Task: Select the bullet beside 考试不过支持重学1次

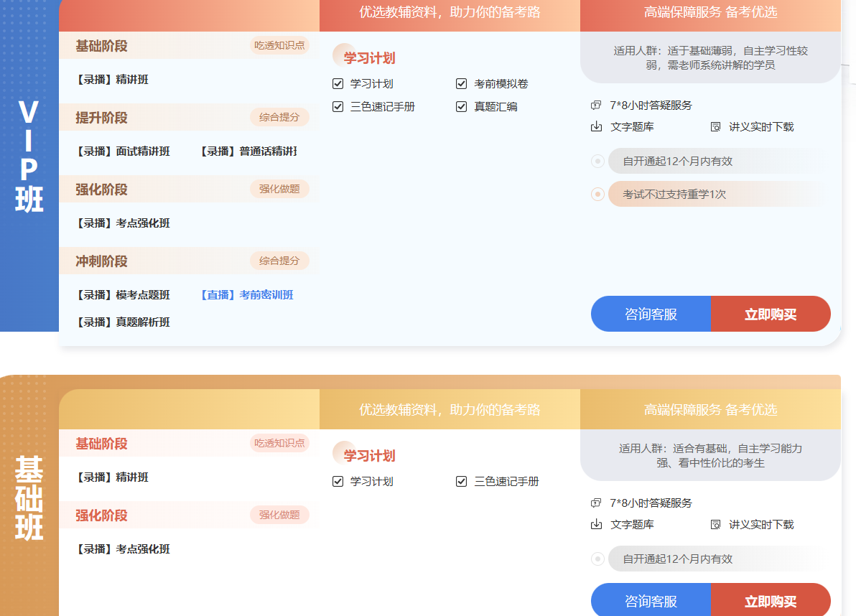Action: point(597,195)
